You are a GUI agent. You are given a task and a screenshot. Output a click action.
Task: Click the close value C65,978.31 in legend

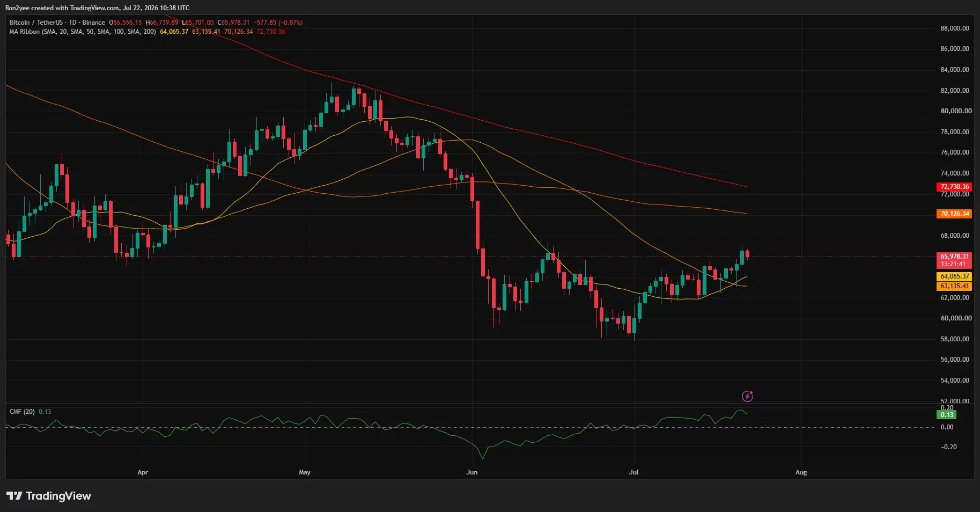coord(233,23)
